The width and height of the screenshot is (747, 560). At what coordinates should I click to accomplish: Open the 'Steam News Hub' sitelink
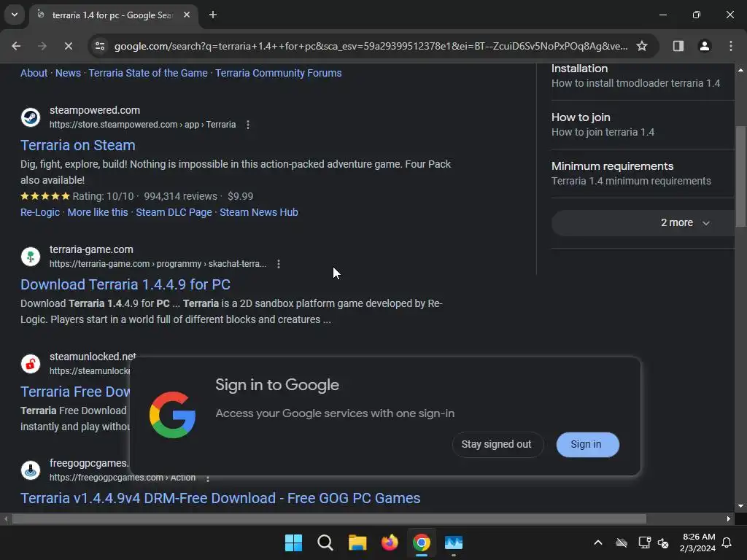click(259, 212)
